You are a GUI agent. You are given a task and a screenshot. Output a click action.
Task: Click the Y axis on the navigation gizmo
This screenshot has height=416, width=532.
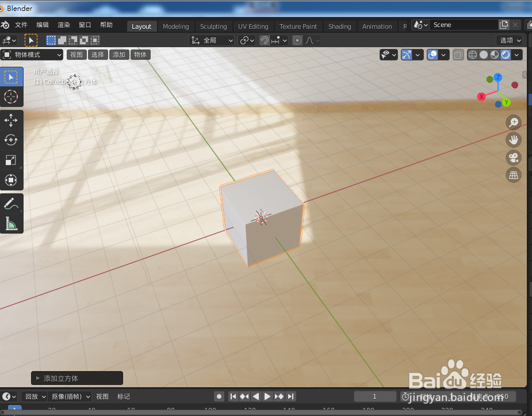pos(506,102)
